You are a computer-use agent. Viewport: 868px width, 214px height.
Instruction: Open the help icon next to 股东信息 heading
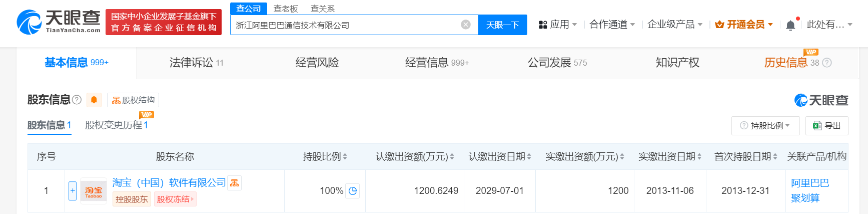tap(77, 100)
